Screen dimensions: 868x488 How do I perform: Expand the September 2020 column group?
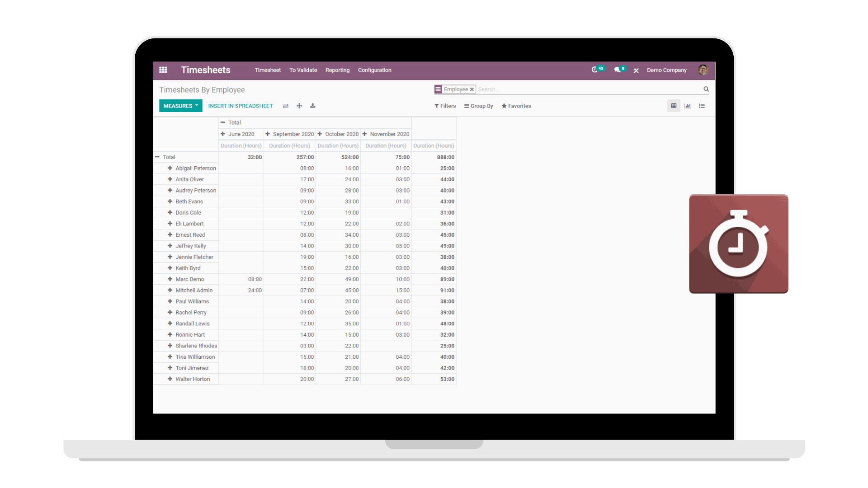tap(268, 133)
